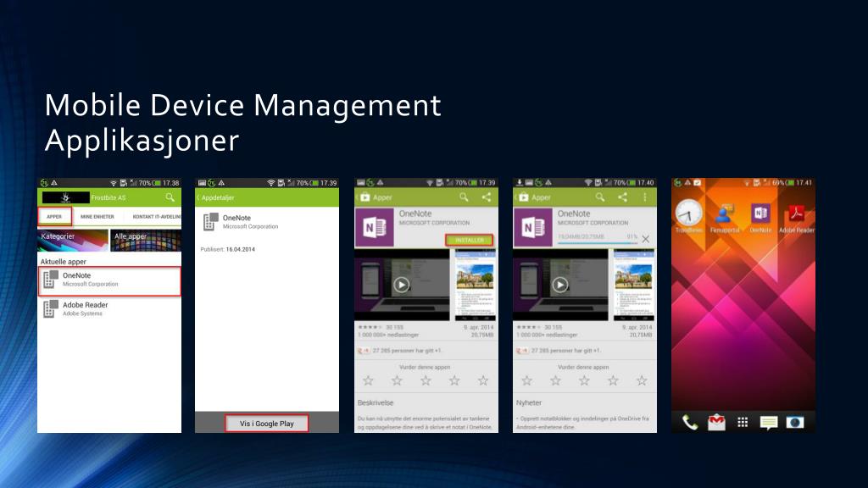
Task: Rate three stars on INSTALLER screen
Action: tap(426, 380)
